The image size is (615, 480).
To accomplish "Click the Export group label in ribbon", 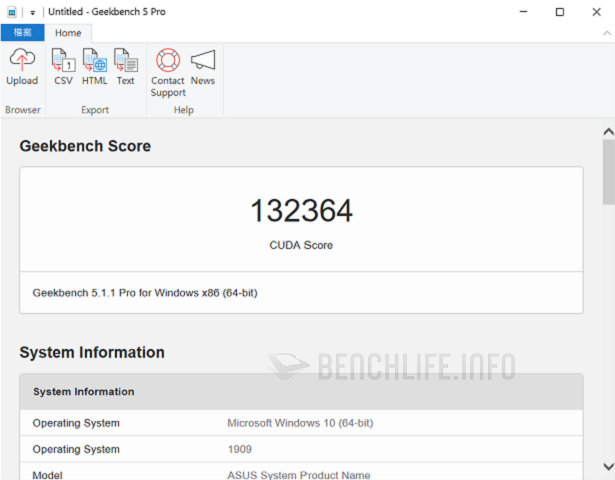I will [x=95, y=110].
